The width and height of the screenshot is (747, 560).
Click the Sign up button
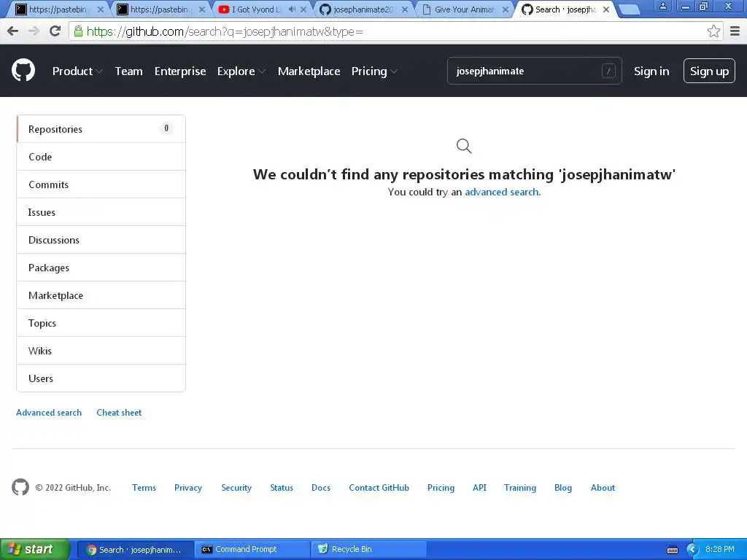[x=709, y=71]
